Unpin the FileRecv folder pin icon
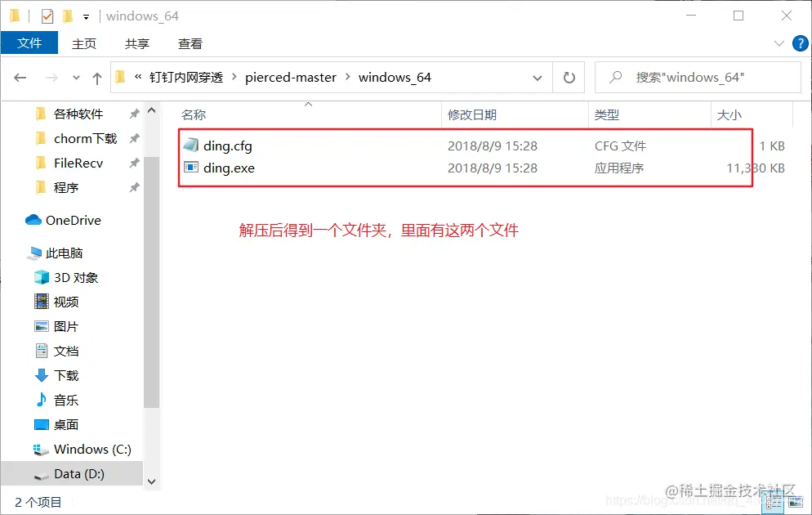Image resolution: width=812 pixels, height=515 pixels. coord(134,163)
